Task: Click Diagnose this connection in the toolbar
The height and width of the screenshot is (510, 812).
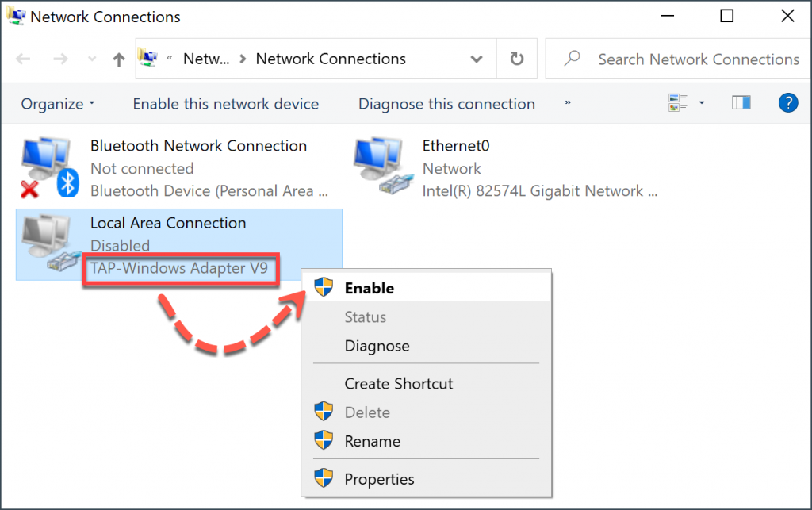Action: [x=446, y=103]
